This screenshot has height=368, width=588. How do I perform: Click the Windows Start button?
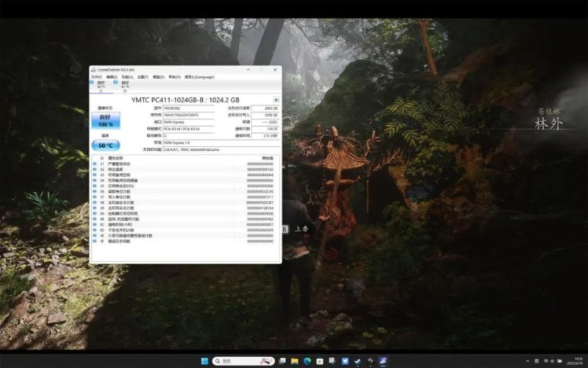[x=204, y=361]
